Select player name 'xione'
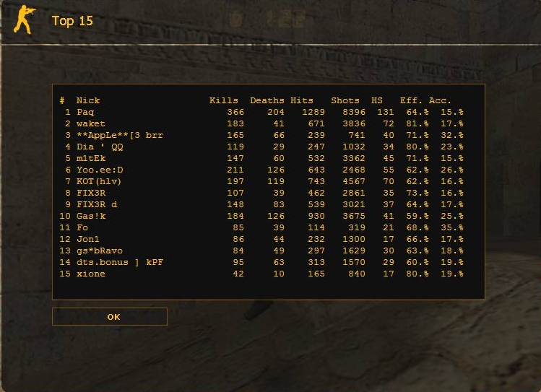The height and width of the screenshot is (392, 541). [x=91, y=274]
